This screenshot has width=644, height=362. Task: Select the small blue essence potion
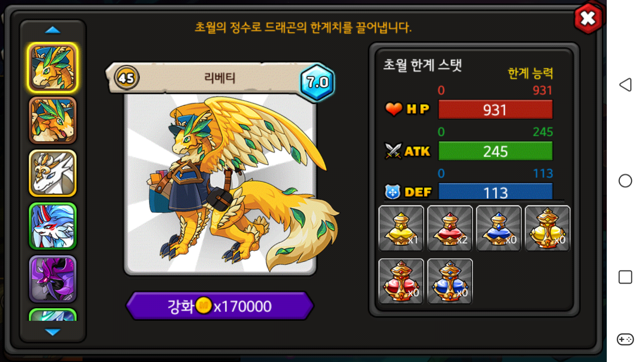pyautogui.click(x=499, y=228)
